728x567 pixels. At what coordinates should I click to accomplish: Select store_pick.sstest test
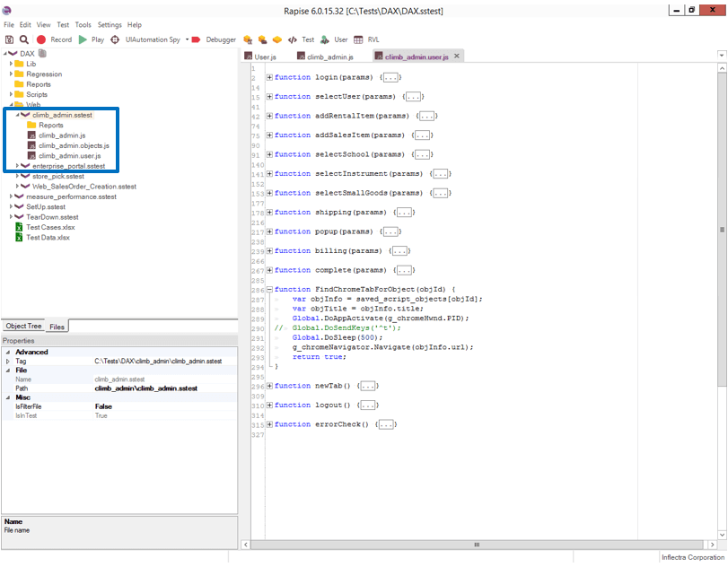(x=58, y=177)
